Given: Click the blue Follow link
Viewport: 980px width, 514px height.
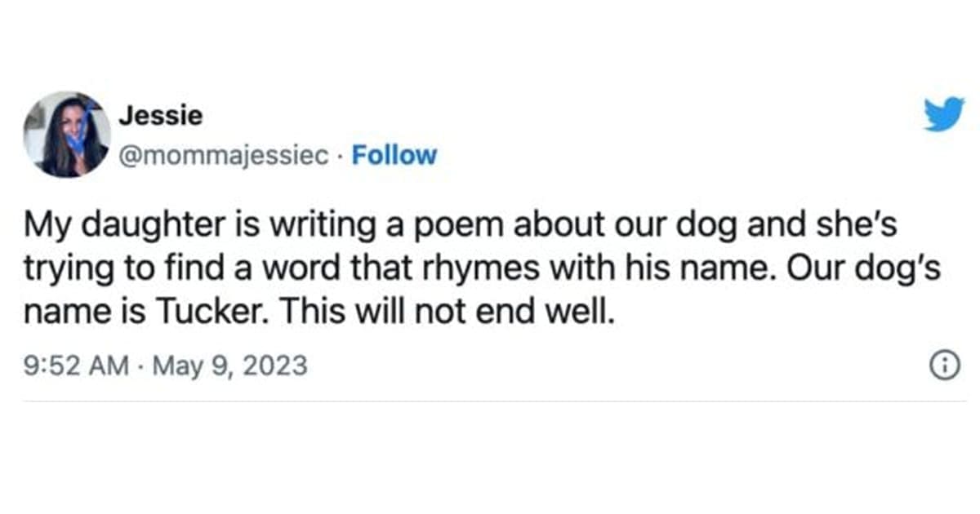Looking at the screenshot, I should 395,154.
